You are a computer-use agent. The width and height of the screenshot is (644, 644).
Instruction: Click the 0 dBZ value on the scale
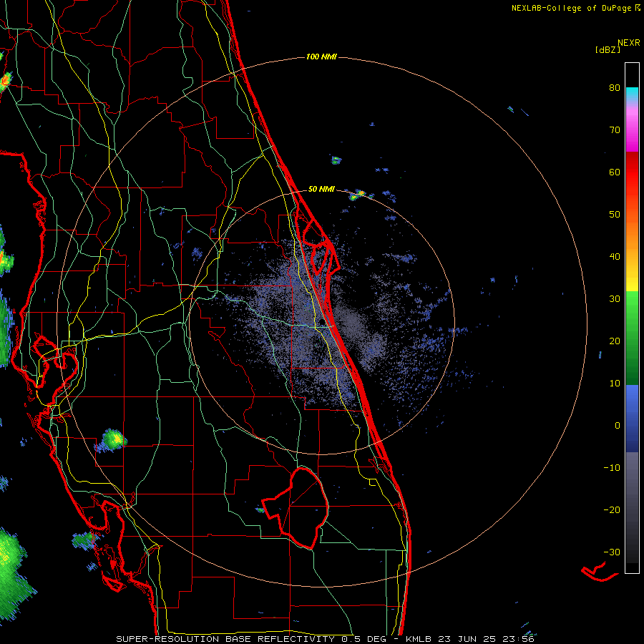click(x=618, y=426)
